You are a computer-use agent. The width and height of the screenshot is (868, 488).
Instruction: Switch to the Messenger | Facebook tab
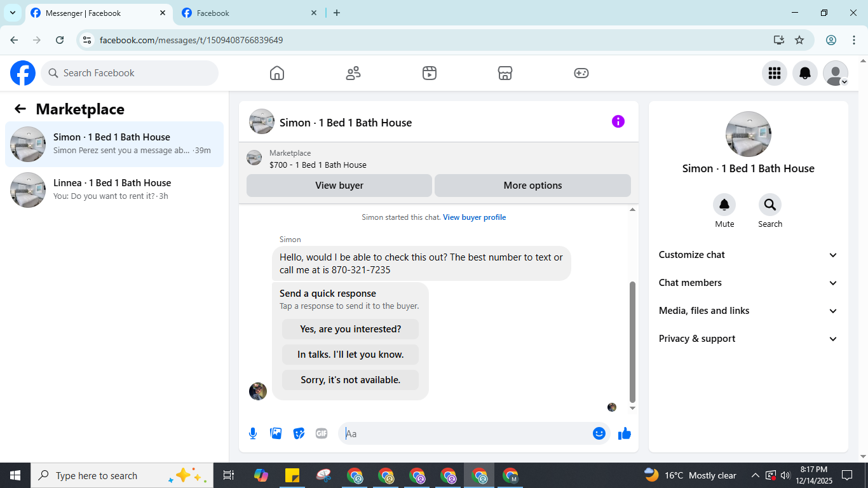(x=98, y=13)
